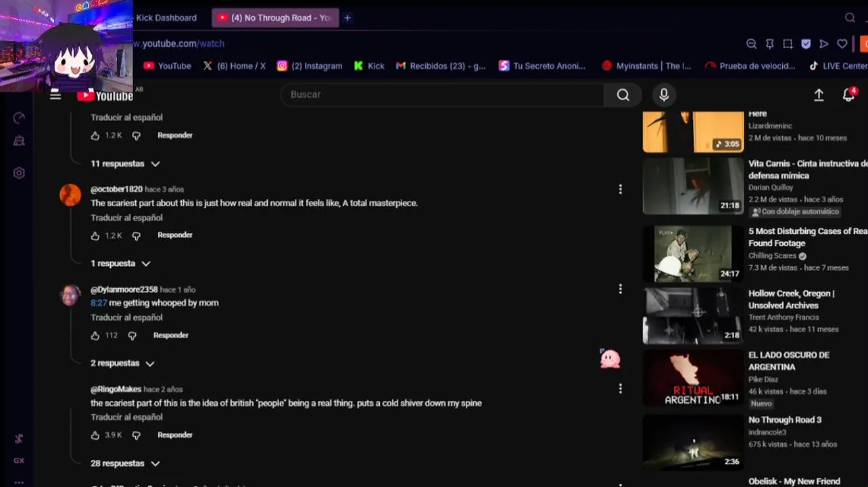Screen dimensions: 868x487
Task: Open the No Through Road 3 thumbnail
Action: (693, 442)
